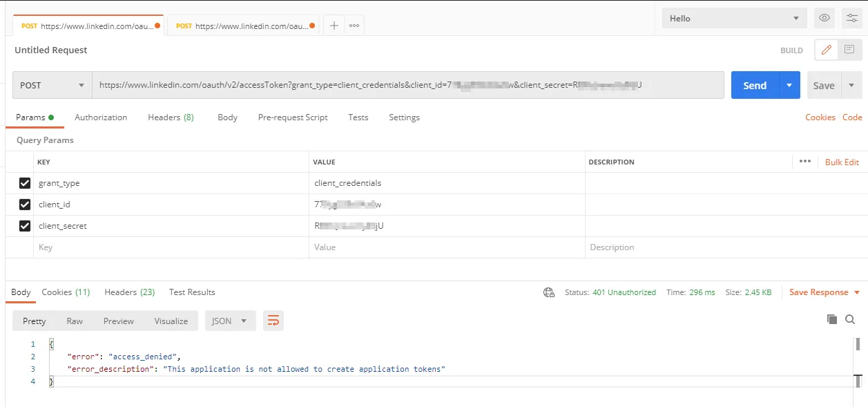The image size is (868, 407).
Task: Expand the Save button dropdown arrow
Action: click(851, 85)
